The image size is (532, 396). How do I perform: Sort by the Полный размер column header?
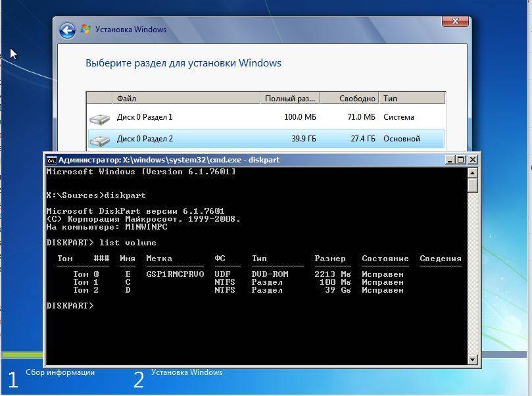(x=289, y=99)
